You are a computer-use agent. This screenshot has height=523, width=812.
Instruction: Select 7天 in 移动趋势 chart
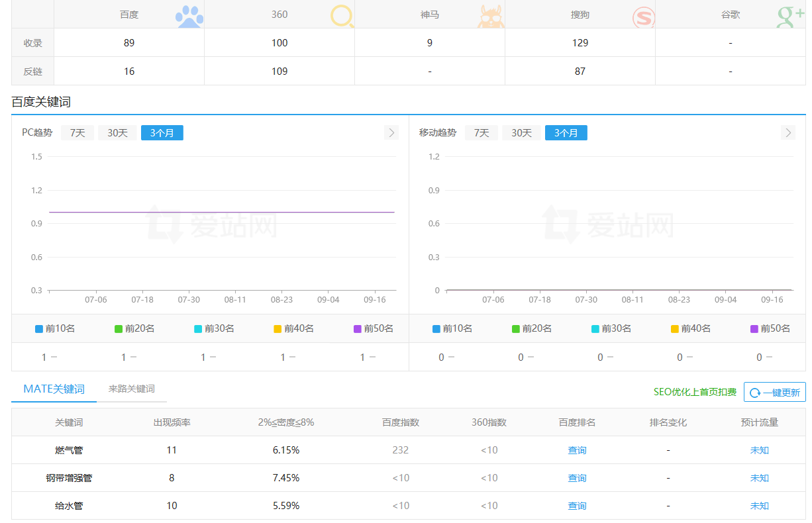[482, 132]
